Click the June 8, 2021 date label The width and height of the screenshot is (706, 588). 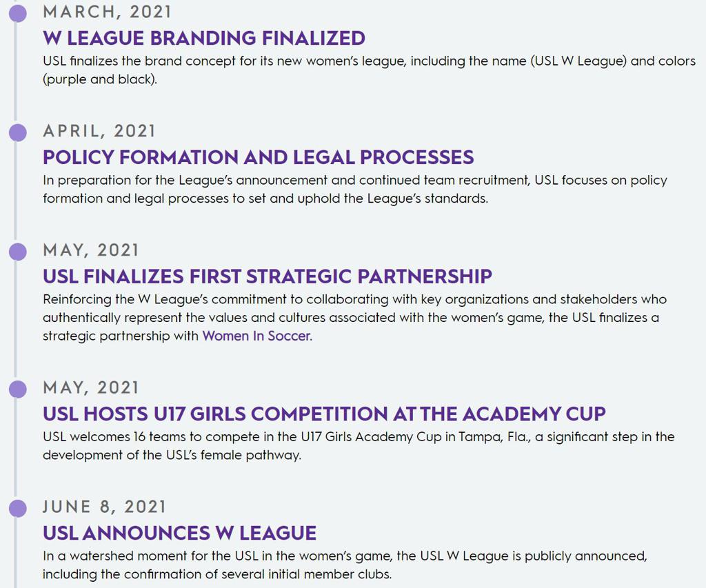[104, 507]
